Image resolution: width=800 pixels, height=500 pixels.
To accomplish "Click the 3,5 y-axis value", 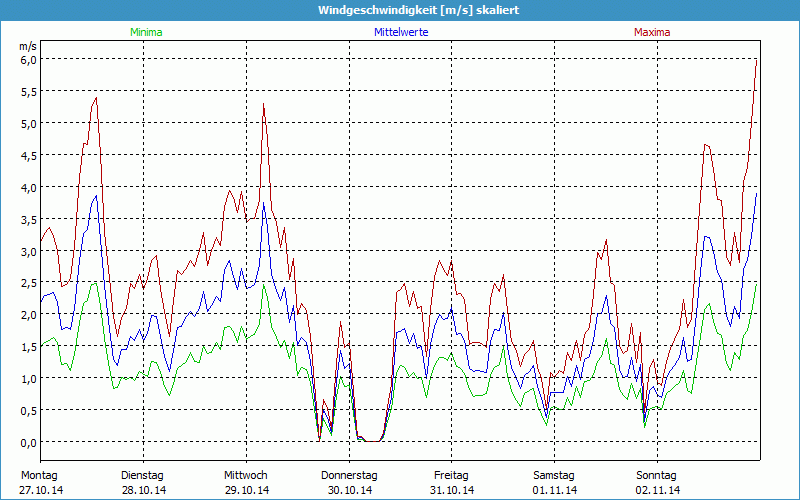I will tap(29, 219).
